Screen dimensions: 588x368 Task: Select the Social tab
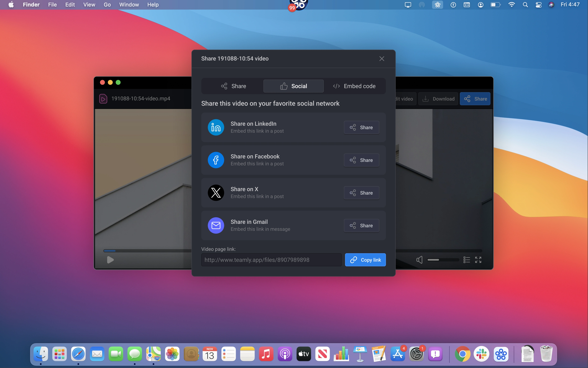point(294,86)
